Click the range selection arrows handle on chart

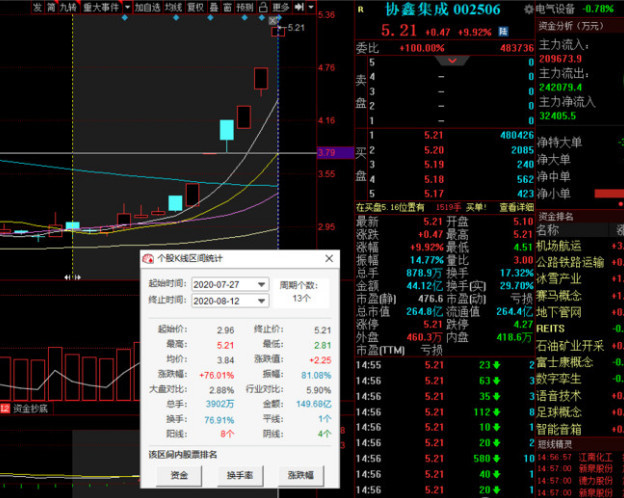(x=72, y=277)
